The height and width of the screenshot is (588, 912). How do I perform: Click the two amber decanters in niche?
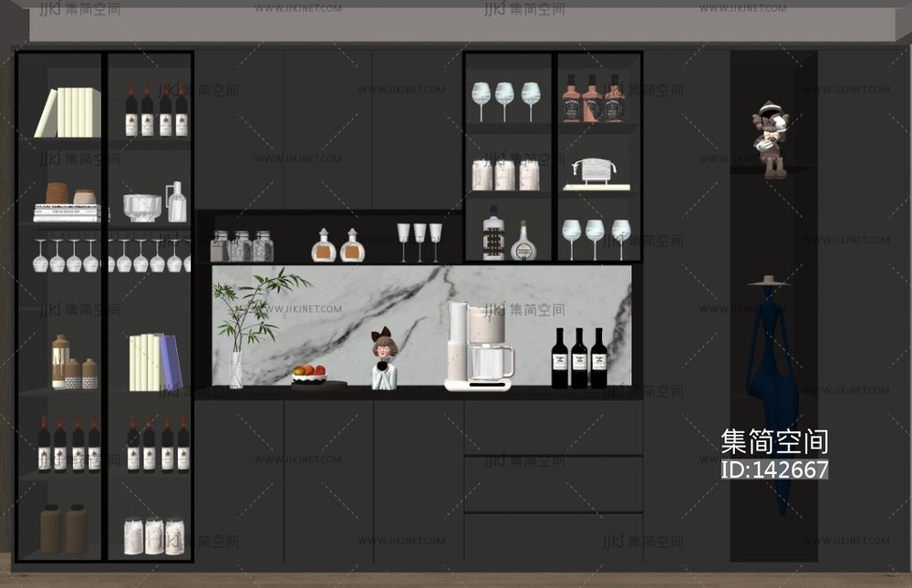(337, 246)
